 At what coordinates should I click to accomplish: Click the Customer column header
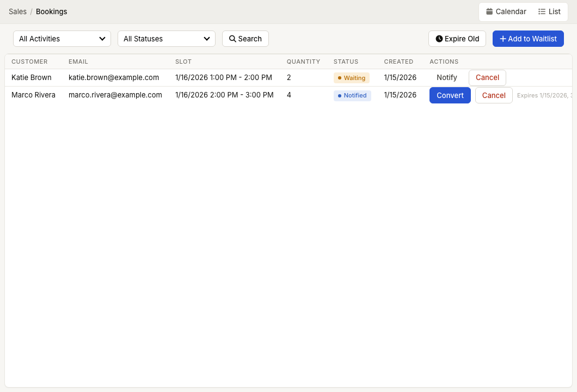29,62
